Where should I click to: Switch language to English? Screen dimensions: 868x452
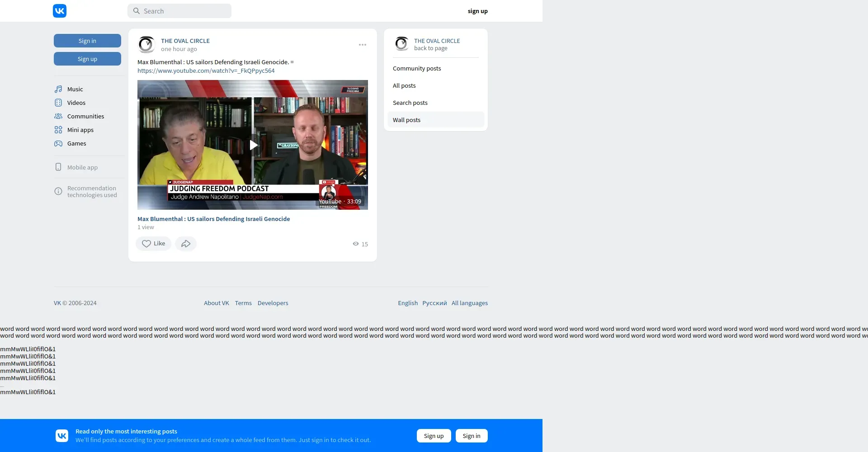click(408, 303)
